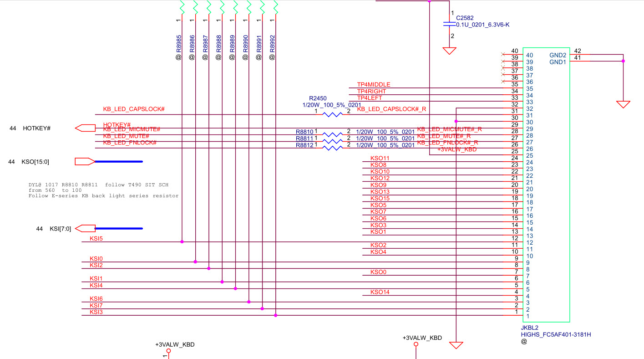
Task: Select the KB_LED_MICMUTE#_R net label
Action: point(449,129)
